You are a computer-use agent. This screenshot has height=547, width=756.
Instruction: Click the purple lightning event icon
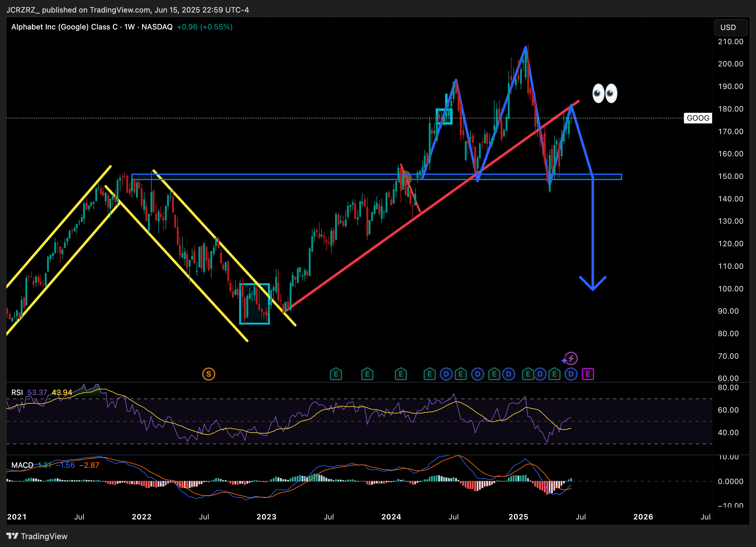[x=571, y=358]
